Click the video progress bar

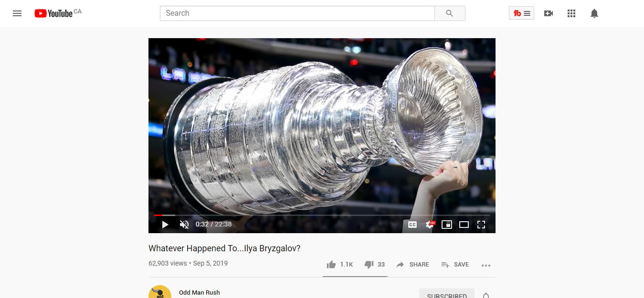coord(322,215)
